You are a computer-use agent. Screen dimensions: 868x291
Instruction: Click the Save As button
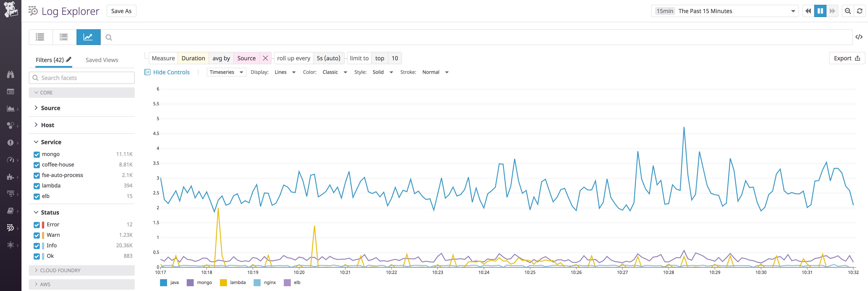point(121,11)
